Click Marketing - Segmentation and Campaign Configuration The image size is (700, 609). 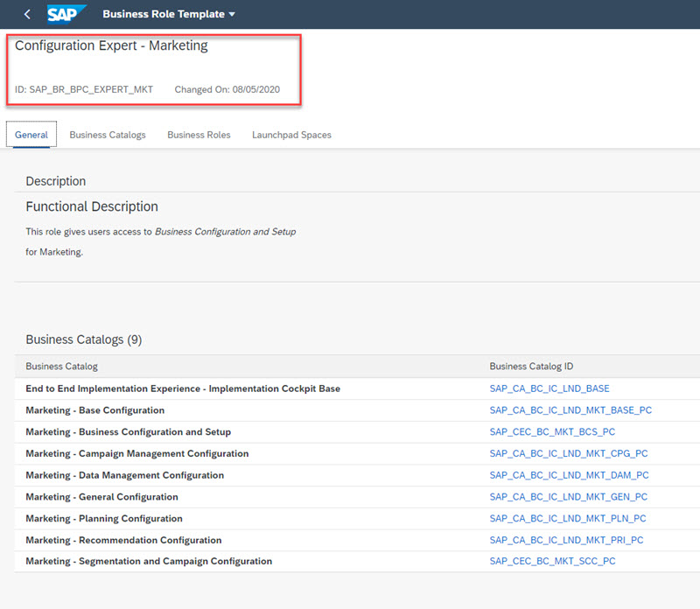pos(149,561)
